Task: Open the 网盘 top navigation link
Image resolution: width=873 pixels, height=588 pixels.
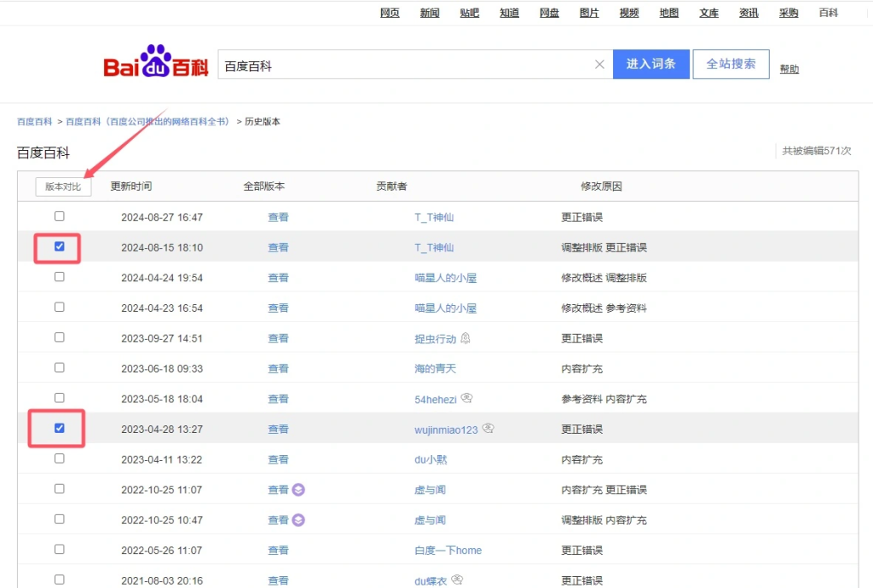Action: click(550, 13)
